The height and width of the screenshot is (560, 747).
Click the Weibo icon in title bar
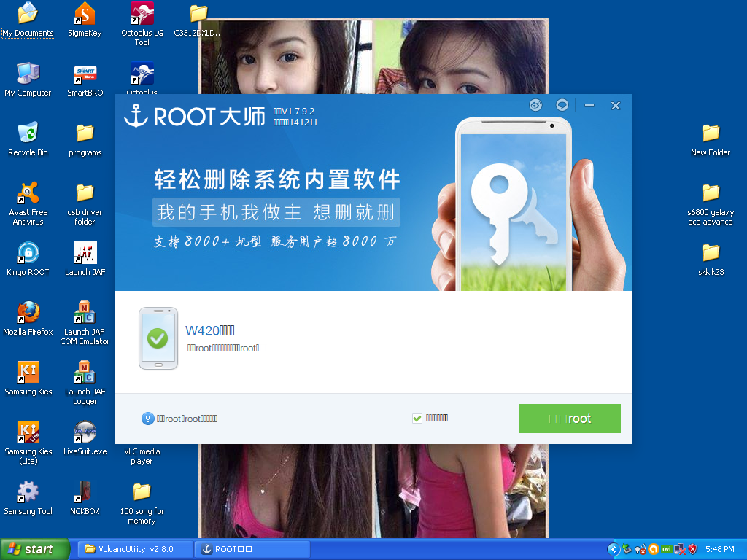tap(536, 106)
